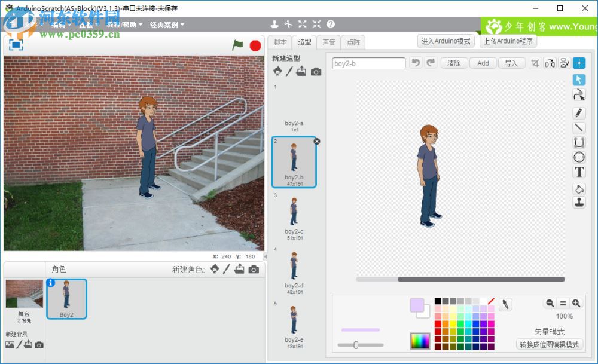
Task: Open the 声音 tab
Action: tap(329, 42)
